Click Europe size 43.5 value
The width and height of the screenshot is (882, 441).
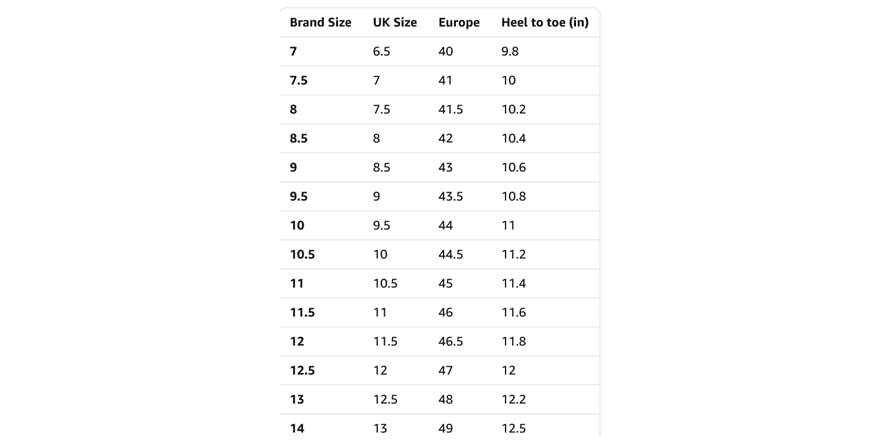coord(451,196)
